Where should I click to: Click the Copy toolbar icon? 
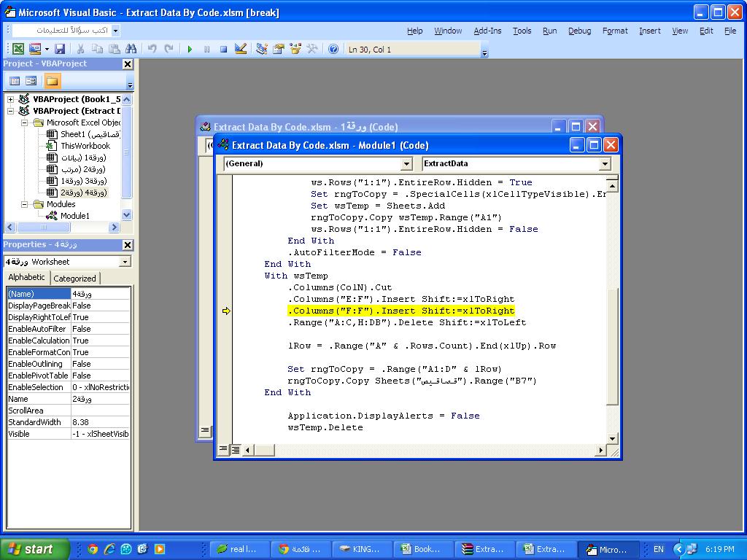[97, 49]
